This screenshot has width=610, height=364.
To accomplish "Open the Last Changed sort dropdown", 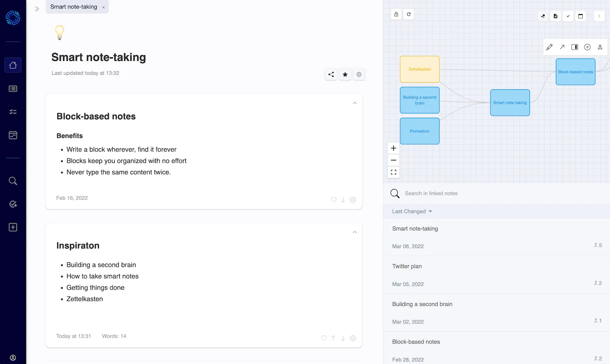I will tap(412, 211).
